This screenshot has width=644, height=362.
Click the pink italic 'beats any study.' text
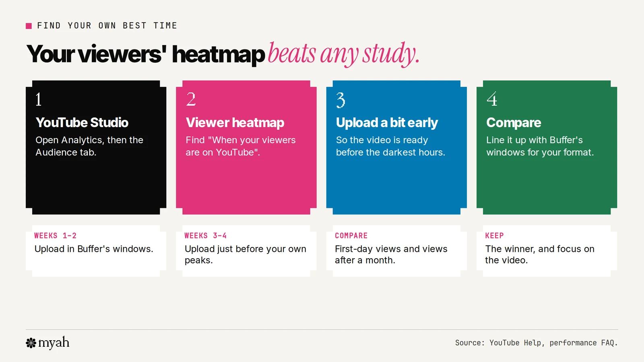344,54
